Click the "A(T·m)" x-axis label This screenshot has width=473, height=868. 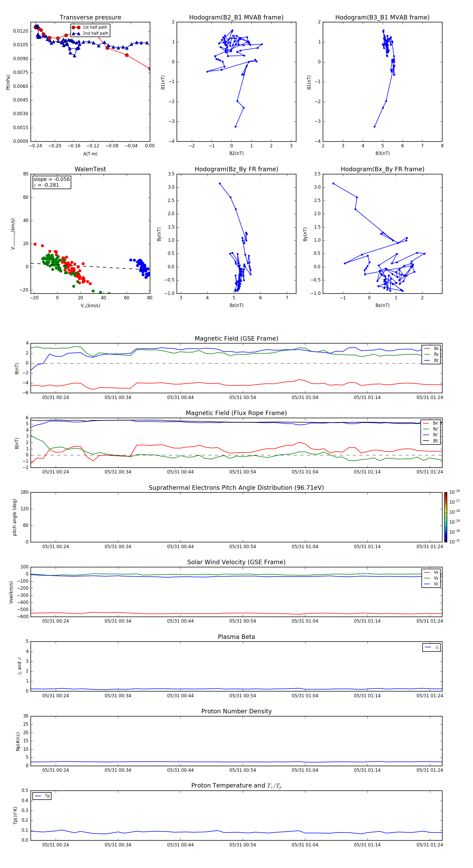point(90,154)
